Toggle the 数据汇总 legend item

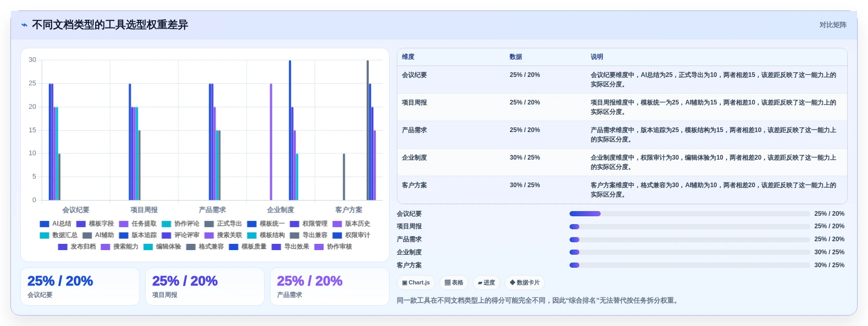click(58, 236)
